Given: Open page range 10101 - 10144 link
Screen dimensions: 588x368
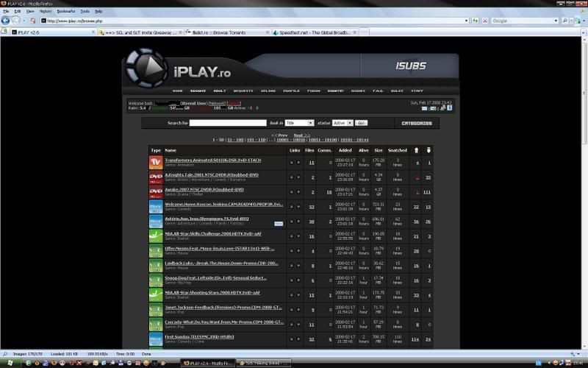Looking at the screenshot, I should point(354,140).
